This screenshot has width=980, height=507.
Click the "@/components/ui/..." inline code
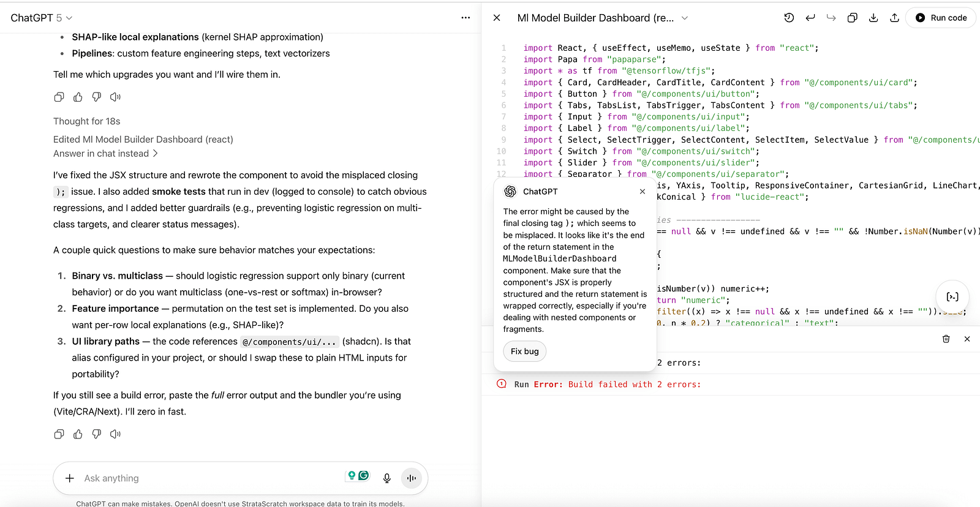(x=289, y=342)
